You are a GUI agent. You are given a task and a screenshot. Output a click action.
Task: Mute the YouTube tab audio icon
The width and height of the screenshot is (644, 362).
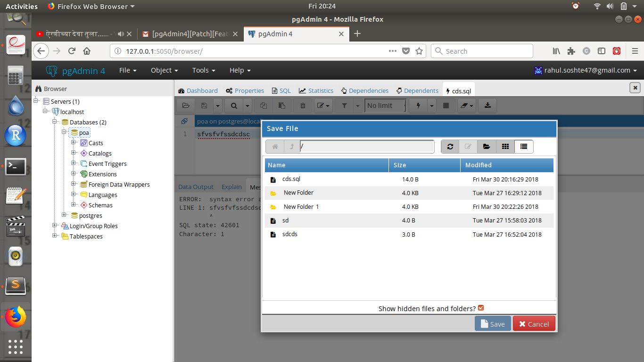click(121, 34)
